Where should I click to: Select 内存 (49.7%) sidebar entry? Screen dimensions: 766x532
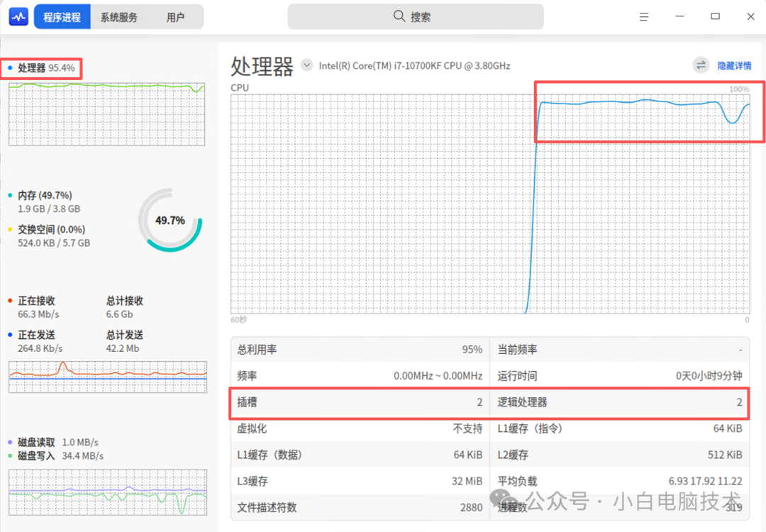coord(45,195)
